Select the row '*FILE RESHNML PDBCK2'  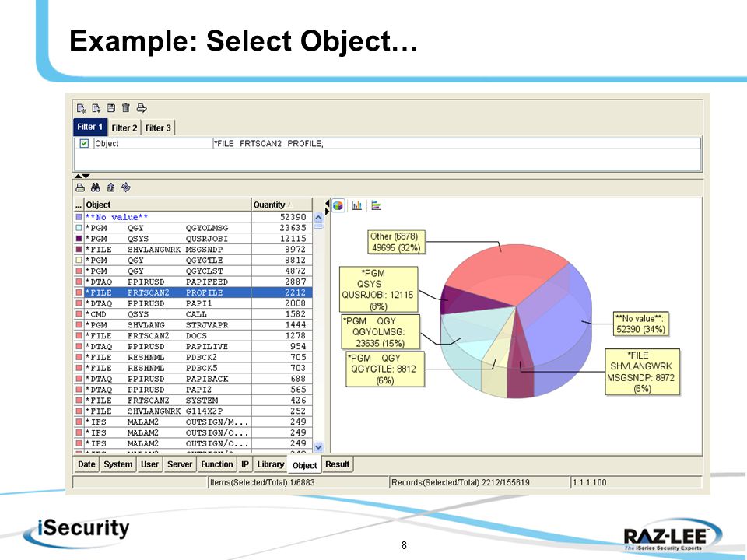tap(193, 357)
